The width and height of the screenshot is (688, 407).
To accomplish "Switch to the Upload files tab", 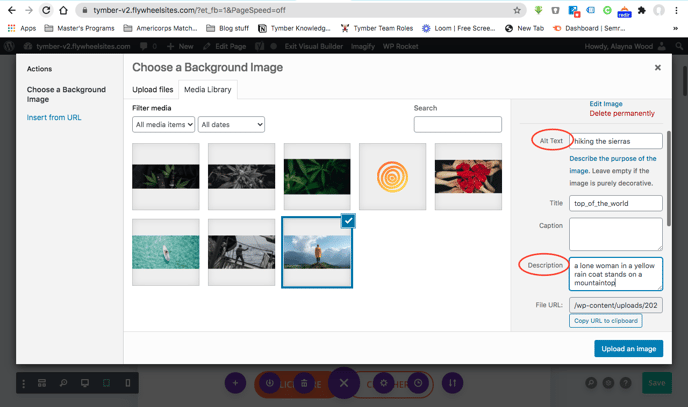I will (x=153, y=90).
